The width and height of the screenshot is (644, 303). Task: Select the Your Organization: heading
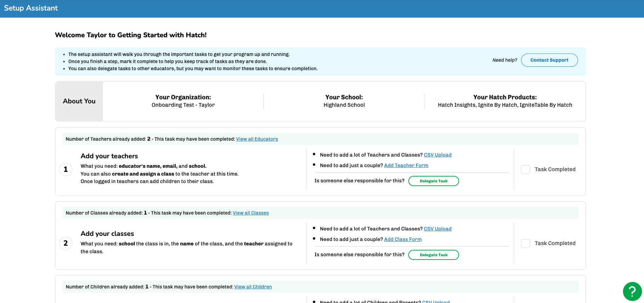183,97
